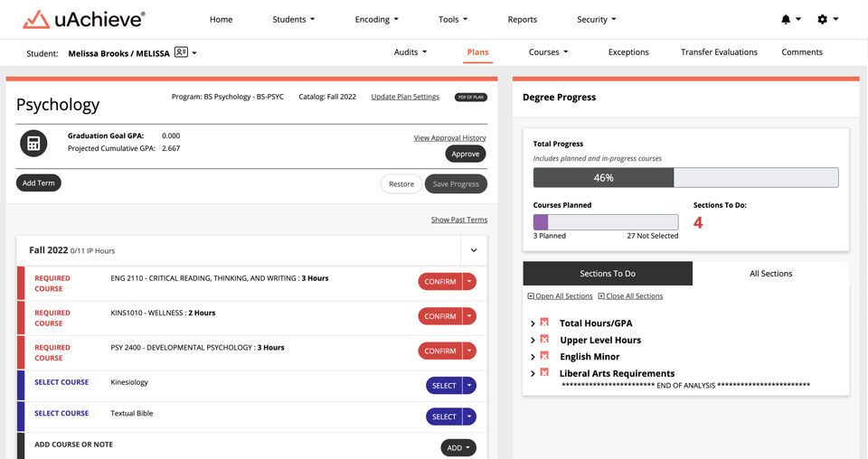Click the Upper Level Hours red X icon
868x459 pixels.
click(544, 339)
